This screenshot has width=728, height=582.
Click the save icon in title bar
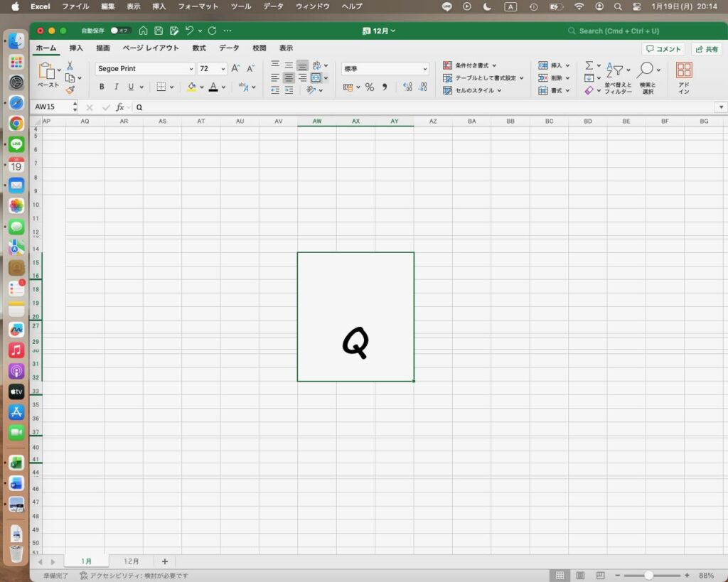[159, 31]
